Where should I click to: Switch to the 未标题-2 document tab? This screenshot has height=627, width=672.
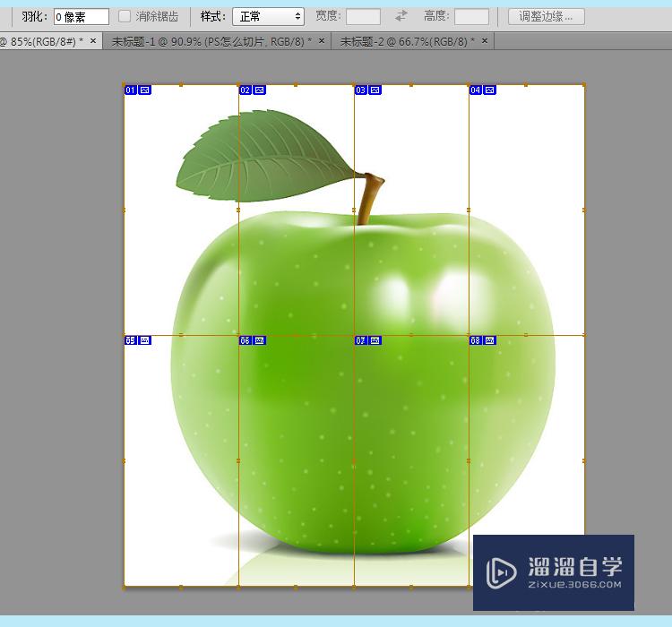(407, 41)
